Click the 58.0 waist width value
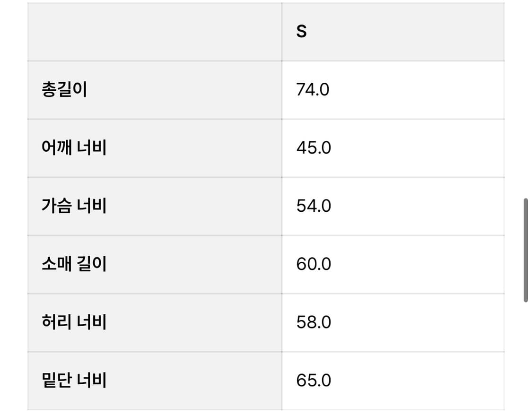Image resolution: width=532 pixels, height=415 pixels. [314, 322]
